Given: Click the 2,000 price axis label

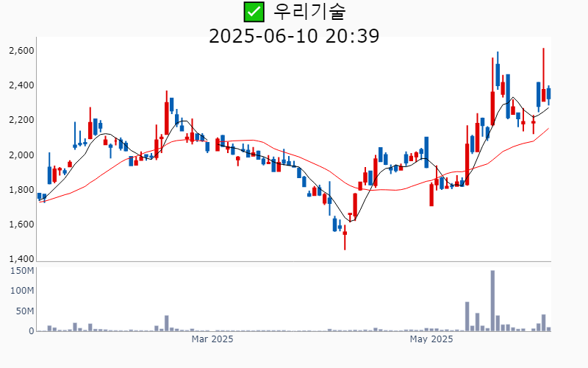Looking at the screenshot, I should [21, 155].
